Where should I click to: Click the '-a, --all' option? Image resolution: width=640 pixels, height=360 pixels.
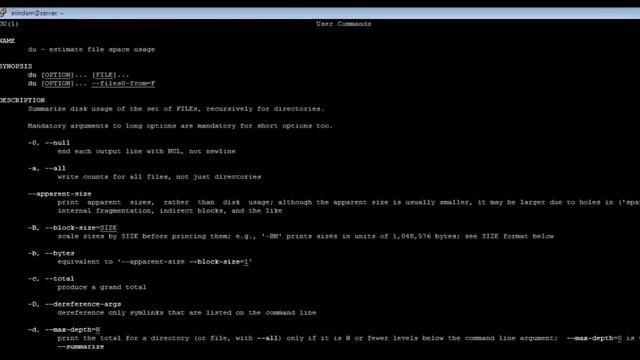pos(47,169)
